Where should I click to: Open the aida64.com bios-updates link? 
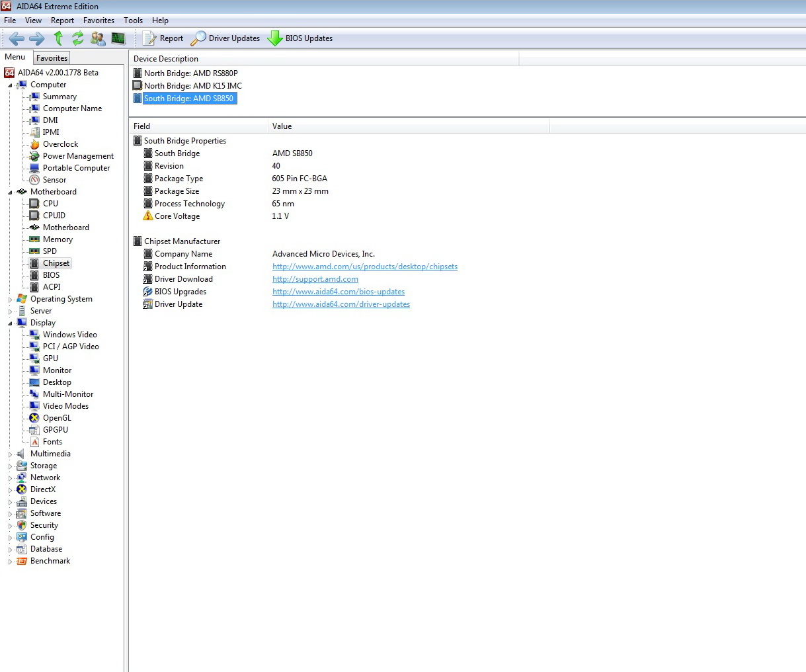[339, 292]
